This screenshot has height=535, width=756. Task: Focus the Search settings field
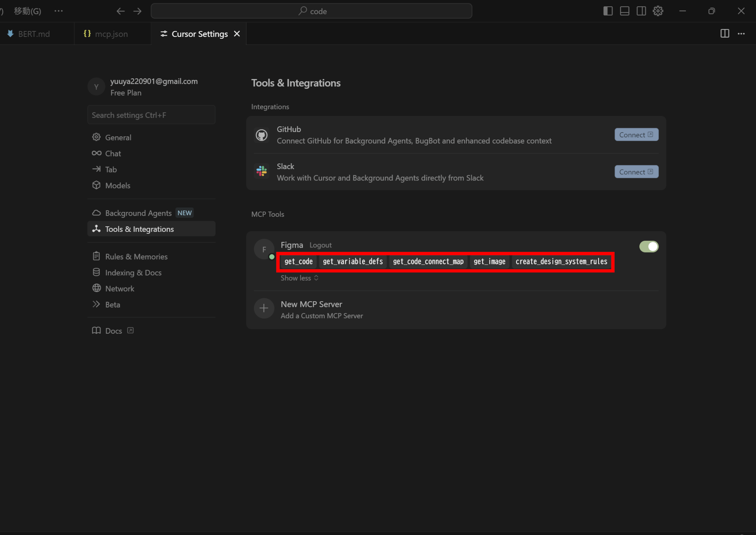click(x=151, y=115)
